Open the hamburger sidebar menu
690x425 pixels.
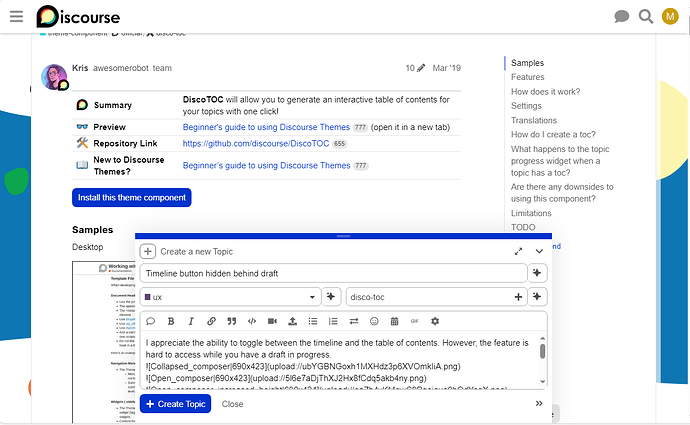(16, 17)
